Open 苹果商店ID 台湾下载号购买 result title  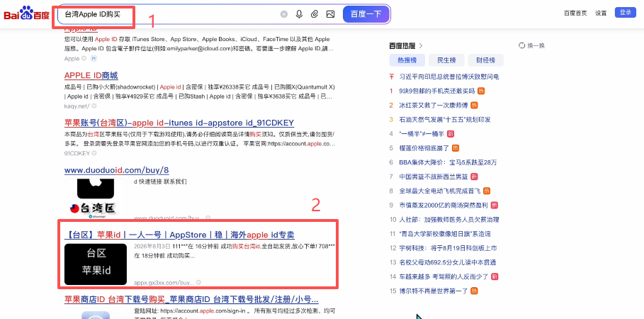point(191,299)
